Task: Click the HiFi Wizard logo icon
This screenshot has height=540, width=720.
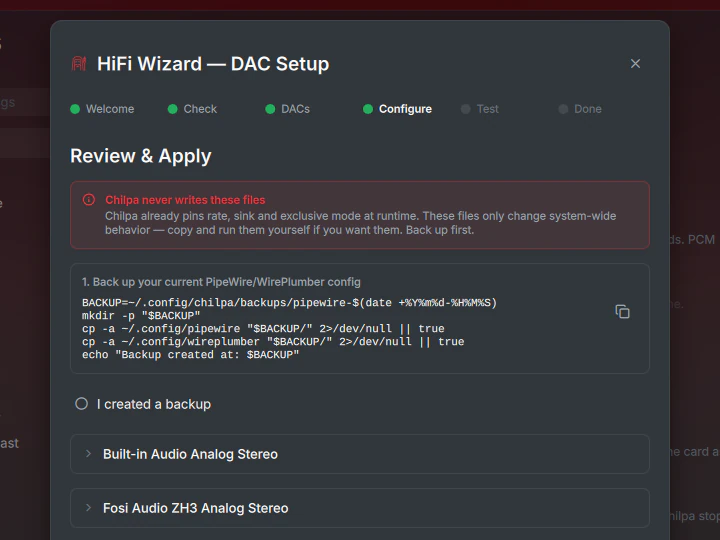Action: click(79, 64)
